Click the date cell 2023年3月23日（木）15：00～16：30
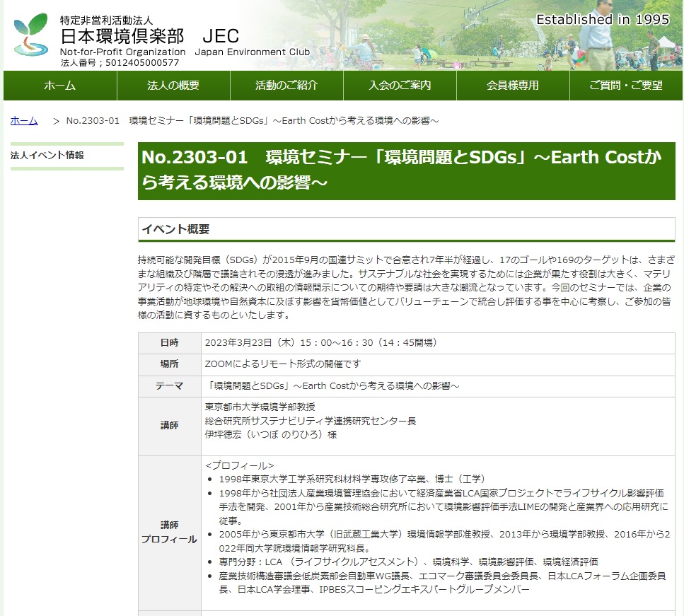684x616 pixels. coord(438,343)
